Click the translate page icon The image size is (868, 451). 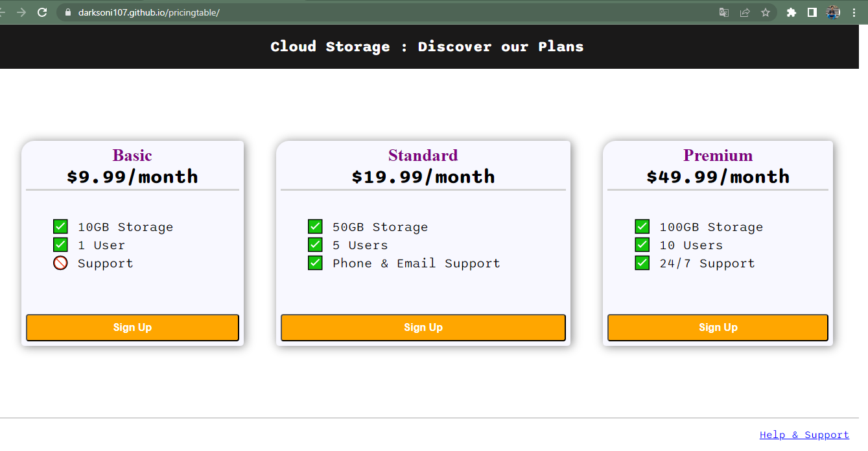pyautogui.click(x=724, y=12)
